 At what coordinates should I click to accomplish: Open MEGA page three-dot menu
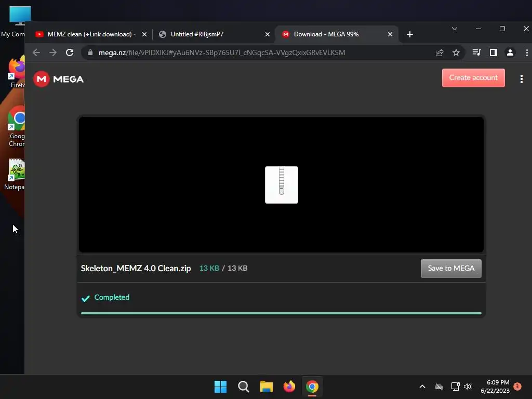522,79
